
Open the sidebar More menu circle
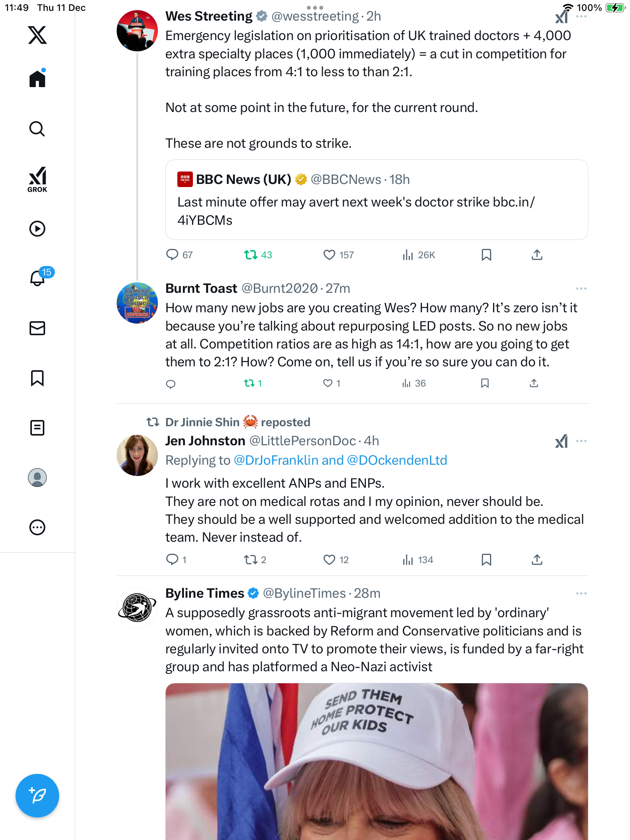[37, 527]
